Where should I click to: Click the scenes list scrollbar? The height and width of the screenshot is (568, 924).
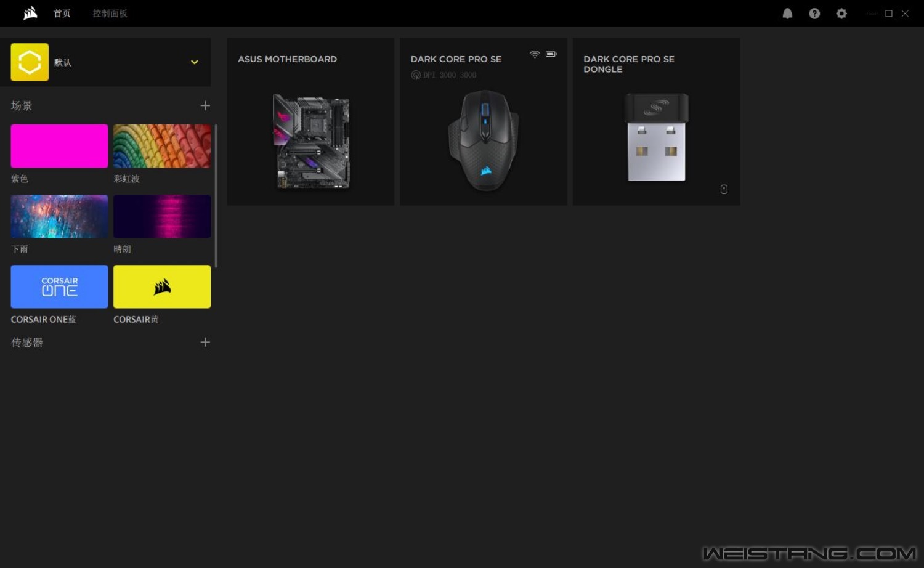(216, 196)
